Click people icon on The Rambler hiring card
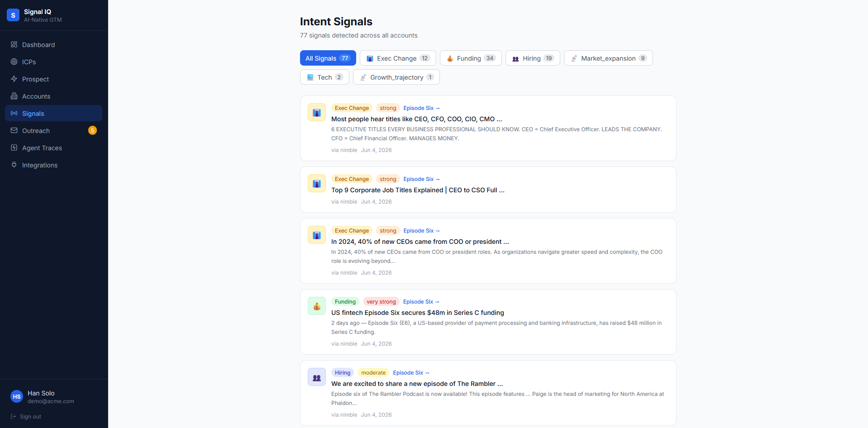 point(317,377)
